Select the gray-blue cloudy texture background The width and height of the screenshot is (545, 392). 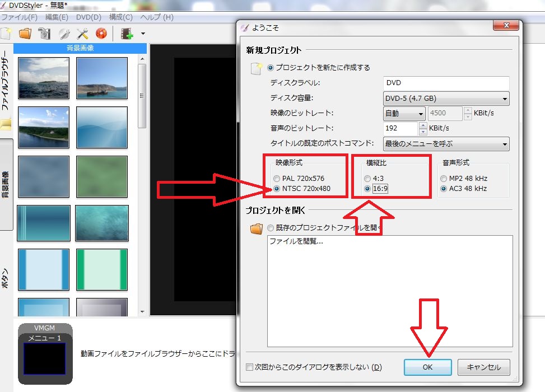click(x=44, y=176)
